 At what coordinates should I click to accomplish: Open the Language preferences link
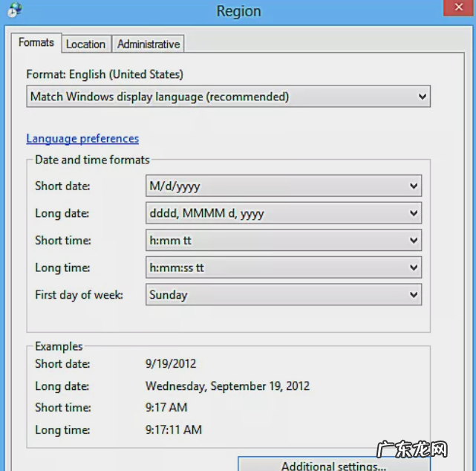82,138
